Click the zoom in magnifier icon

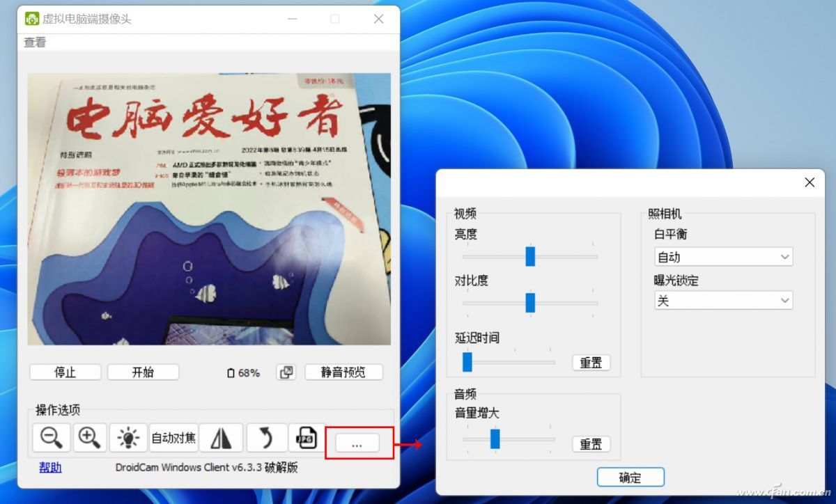pyautogui.click(x=88, y=438)
